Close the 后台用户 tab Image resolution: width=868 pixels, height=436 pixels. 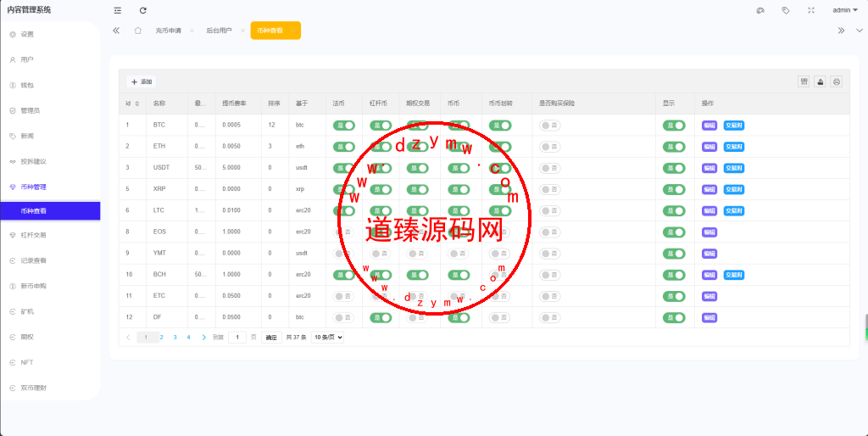click(x=242, y=31)
